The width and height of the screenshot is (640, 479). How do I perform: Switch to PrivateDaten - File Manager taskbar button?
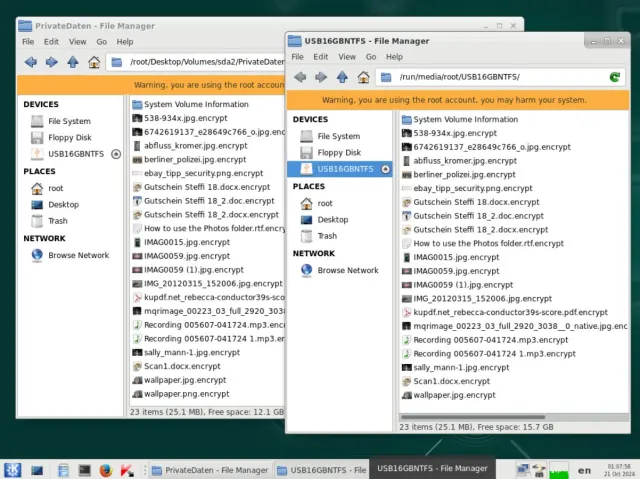click(209, 469)
